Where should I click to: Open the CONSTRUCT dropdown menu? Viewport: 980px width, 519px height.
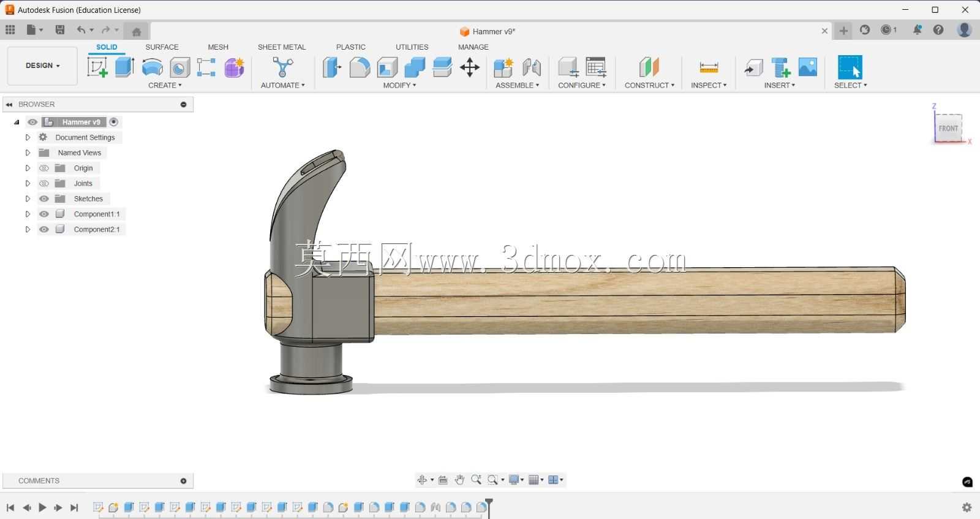pyautogui.click(x=649, y=85)
